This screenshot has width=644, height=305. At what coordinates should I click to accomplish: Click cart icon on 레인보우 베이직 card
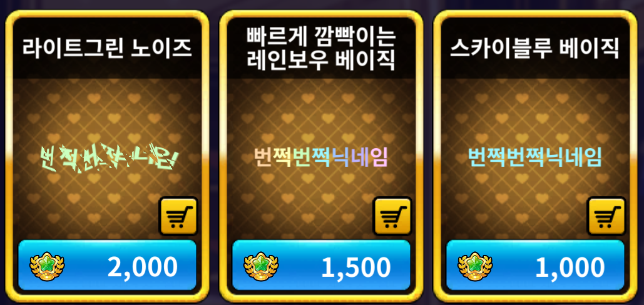392,216
